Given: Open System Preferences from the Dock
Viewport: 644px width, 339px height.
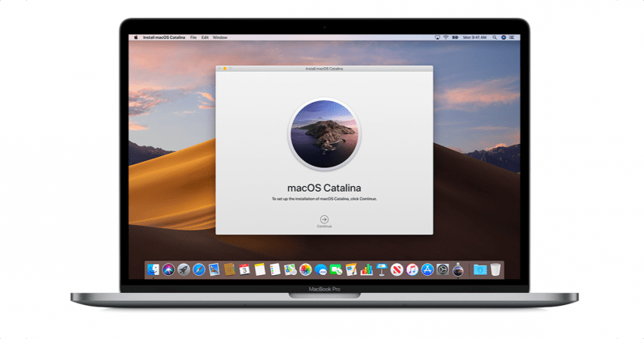Looking at the screenshot, I should pyautogui.click(x=443, y=269).
